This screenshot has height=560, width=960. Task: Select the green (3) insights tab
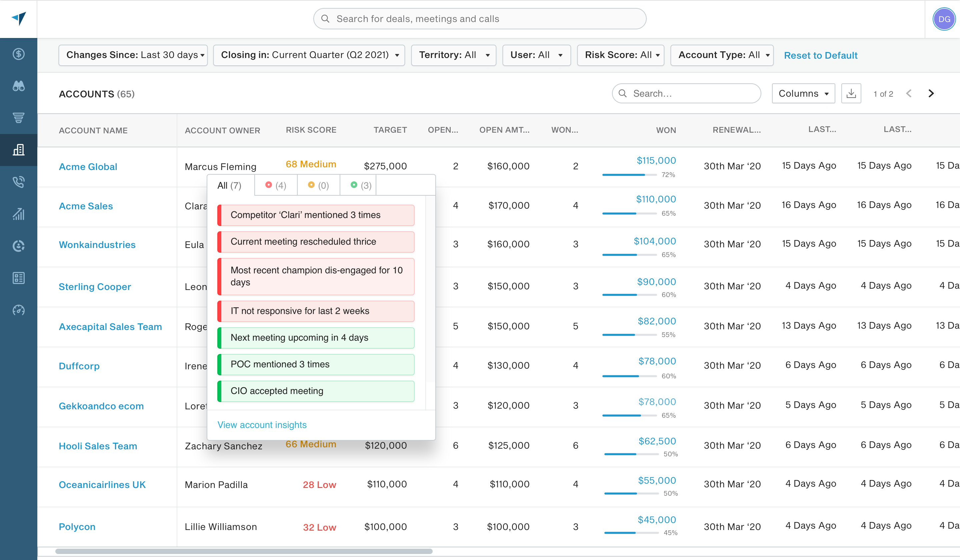coord(358,186)
